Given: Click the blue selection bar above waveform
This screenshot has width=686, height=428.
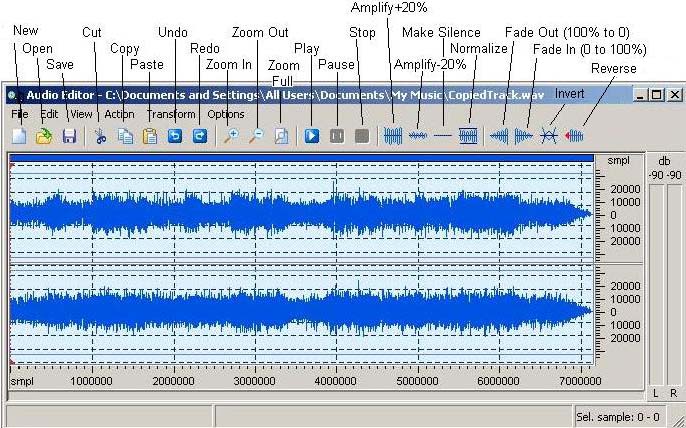Looking at the screenshot, I should [x=302, y=159].
